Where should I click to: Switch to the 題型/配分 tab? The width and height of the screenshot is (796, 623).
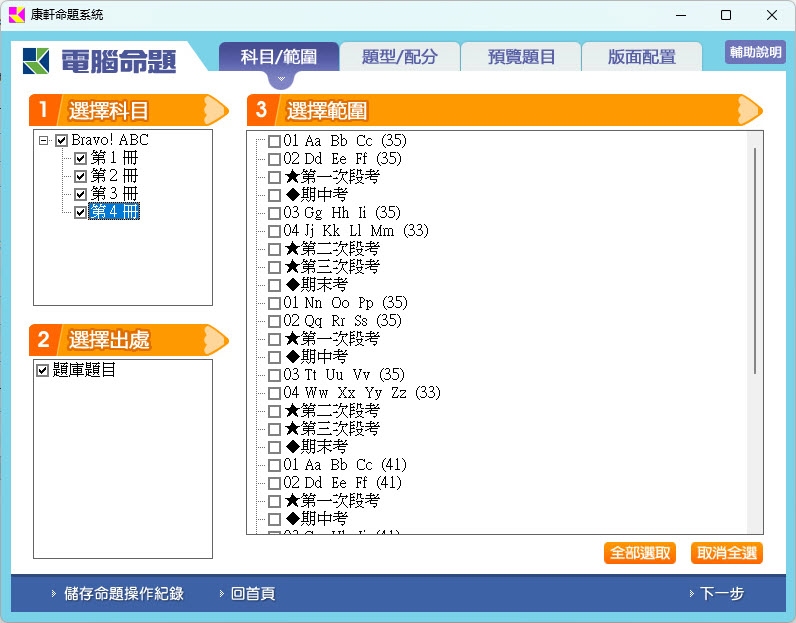[400, 57]
